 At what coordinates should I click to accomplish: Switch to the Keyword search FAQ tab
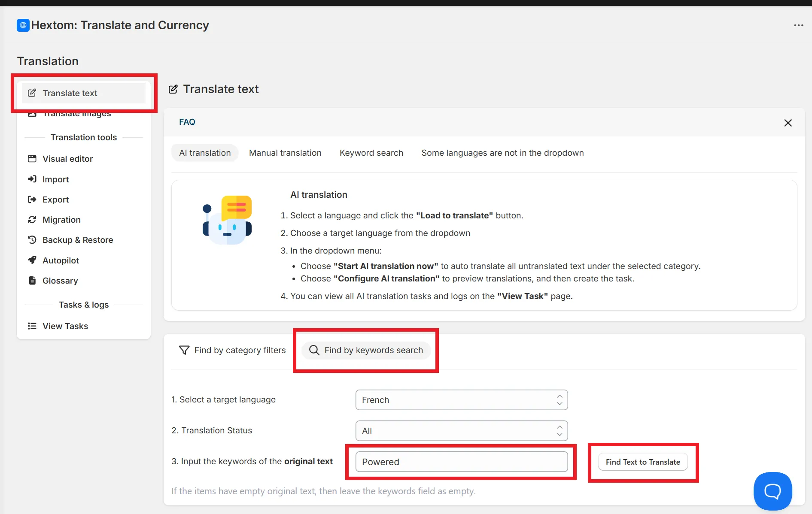(x=371, y=153)
